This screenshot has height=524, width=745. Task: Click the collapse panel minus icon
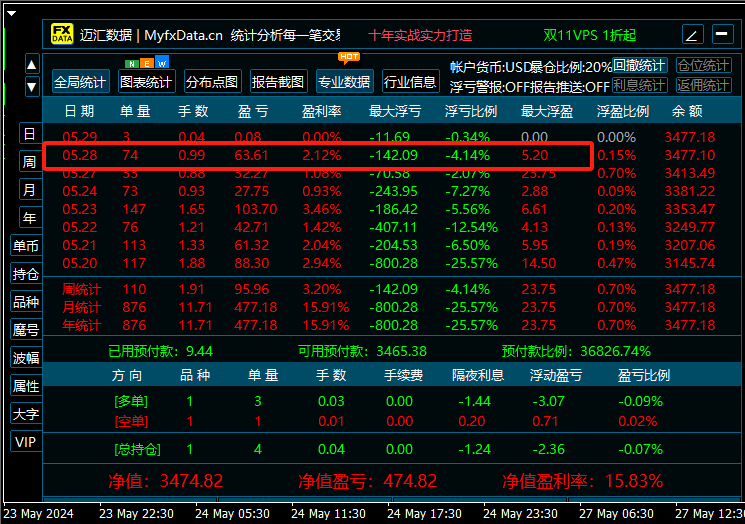click(722, 34)
